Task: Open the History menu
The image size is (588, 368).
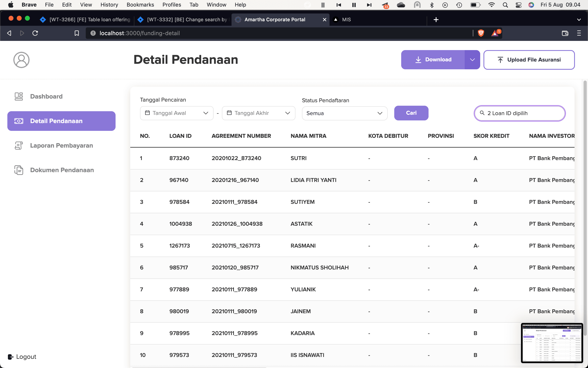Action: 109,5
